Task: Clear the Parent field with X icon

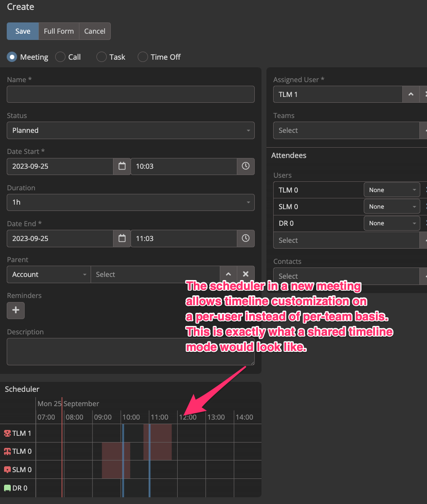Action: [245, 274]
